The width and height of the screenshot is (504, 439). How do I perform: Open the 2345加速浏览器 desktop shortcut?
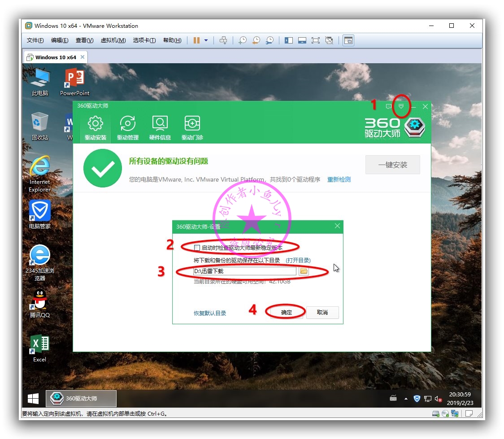coord(40,263)
